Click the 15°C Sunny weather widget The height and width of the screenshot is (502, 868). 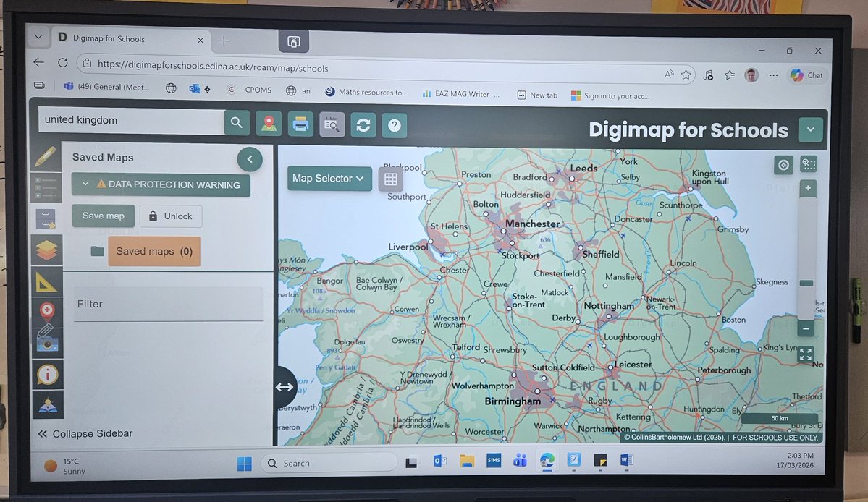click(65, 466)
